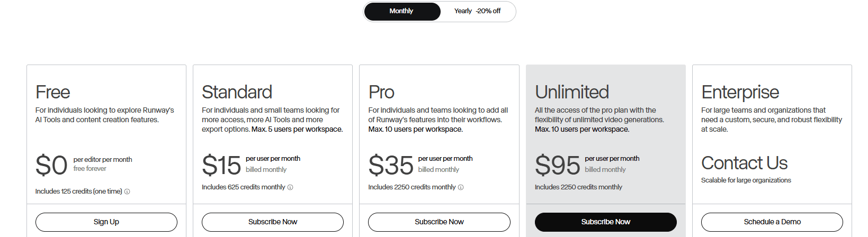
Task: Click the Free plan heading
Action: tap(52, 92)
